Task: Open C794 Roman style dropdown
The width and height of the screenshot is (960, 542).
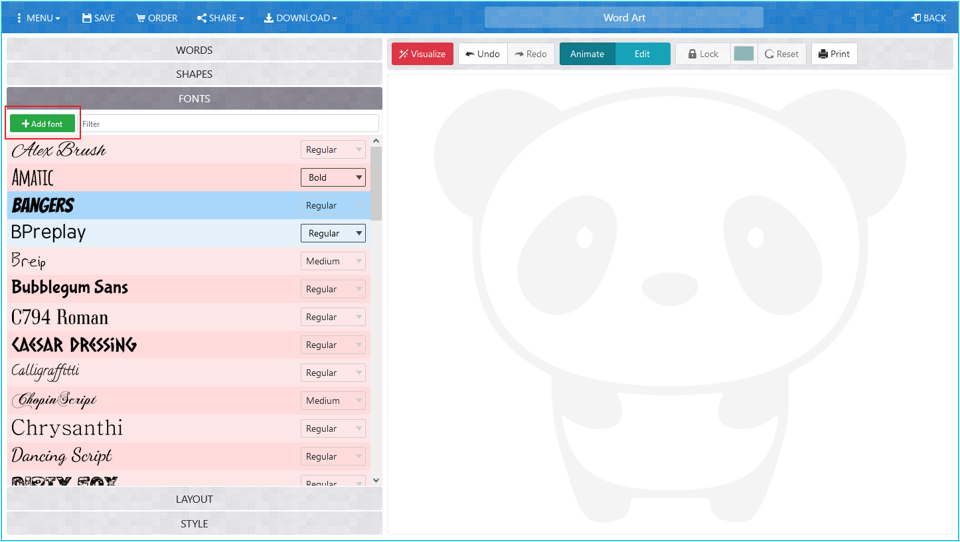Action: point(333,317)
